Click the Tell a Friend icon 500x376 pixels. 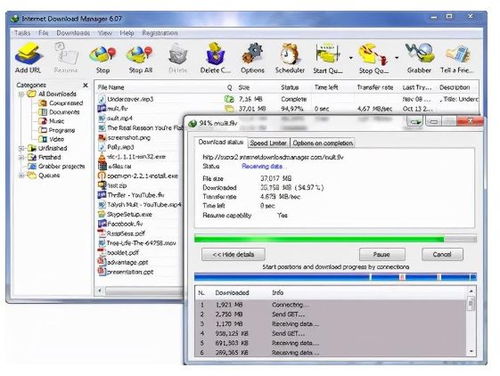pos(457,54)
